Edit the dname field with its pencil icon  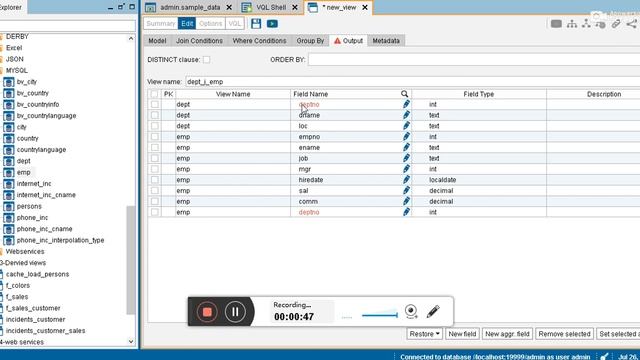[x=406, y=115]
